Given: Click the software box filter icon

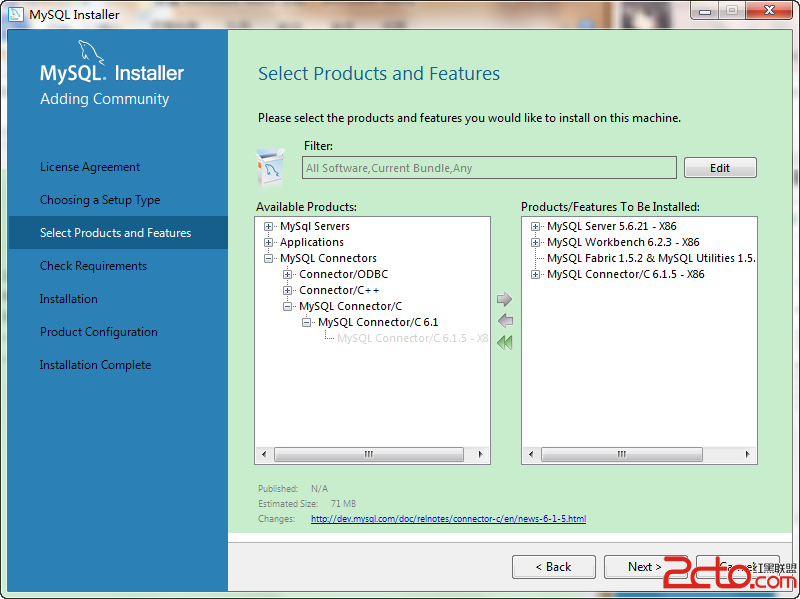Looking at the screenshot, I should point(270,167).
